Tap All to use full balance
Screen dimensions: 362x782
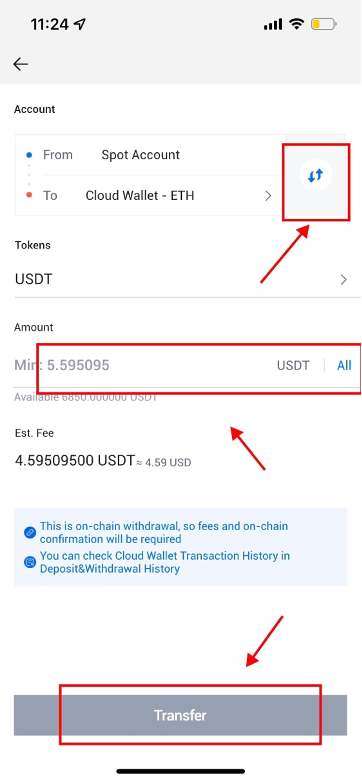[x=344, y=366]
